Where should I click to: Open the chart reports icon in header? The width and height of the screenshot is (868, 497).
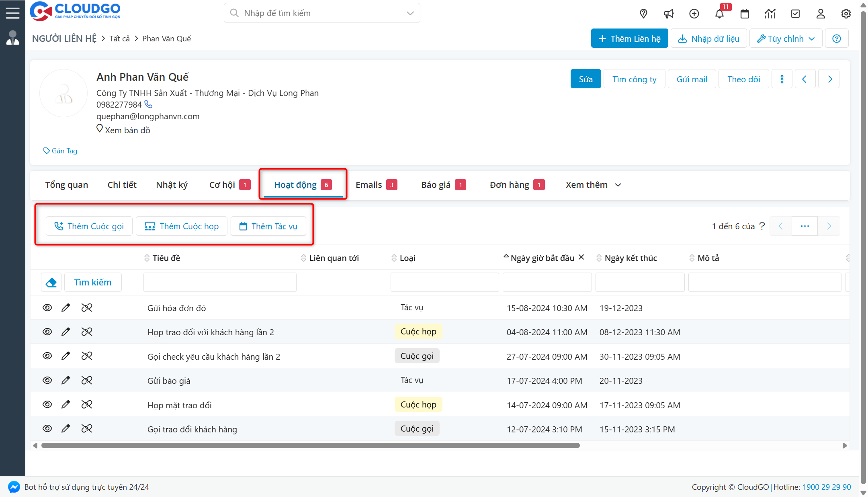[770, 14]
